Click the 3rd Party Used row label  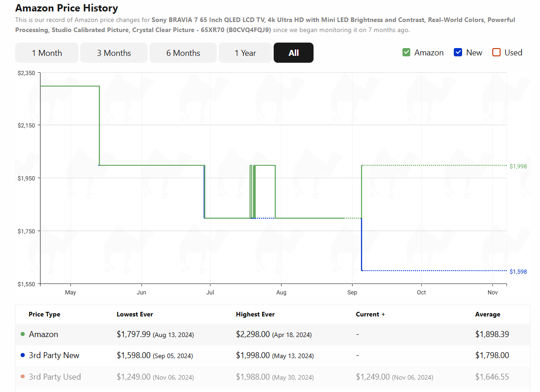[55, 377]
